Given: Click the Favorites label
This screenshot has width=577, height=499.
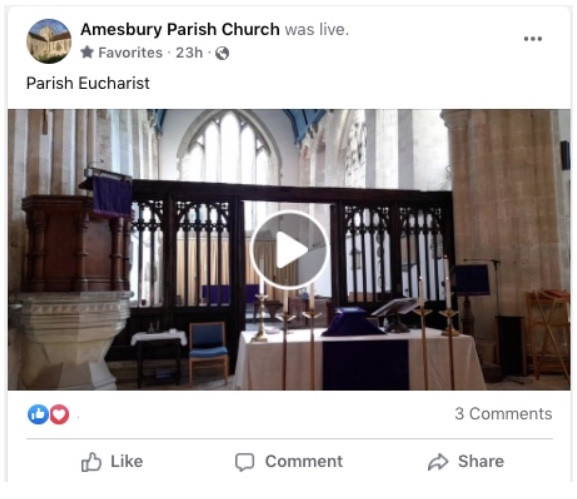Looking at the screenshot, I should click(x=130, y=53).
